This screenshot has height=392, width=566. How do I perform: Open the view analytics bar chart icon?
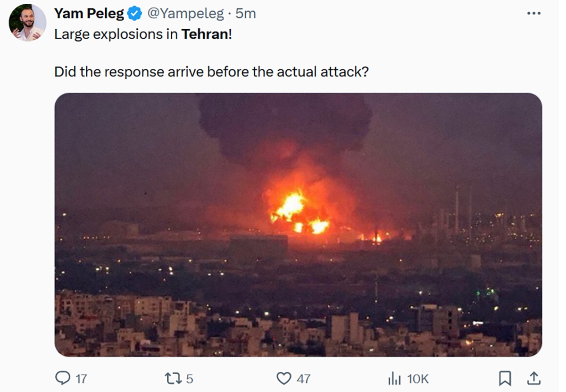pyautogui.click(x=394, y=378)
